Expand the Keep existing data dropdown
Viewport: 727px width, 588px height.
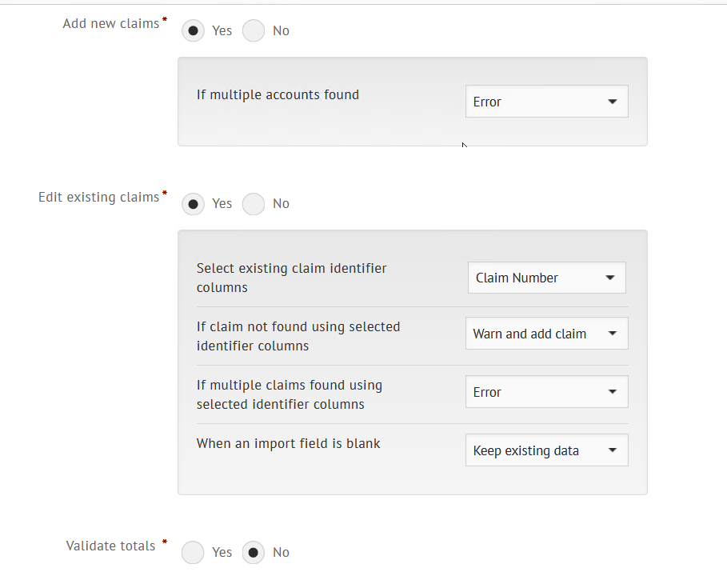click(546, 450)
